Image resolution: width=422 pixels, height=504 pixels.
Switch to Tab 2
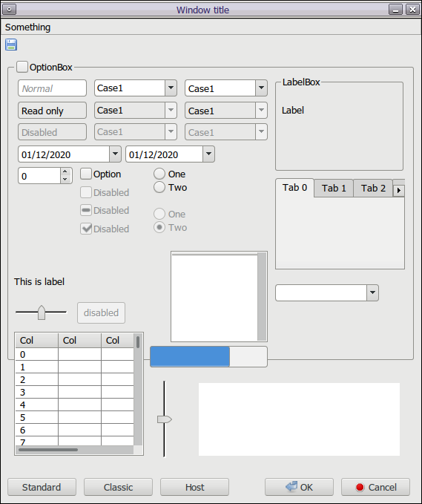click(x=373, y=188)
